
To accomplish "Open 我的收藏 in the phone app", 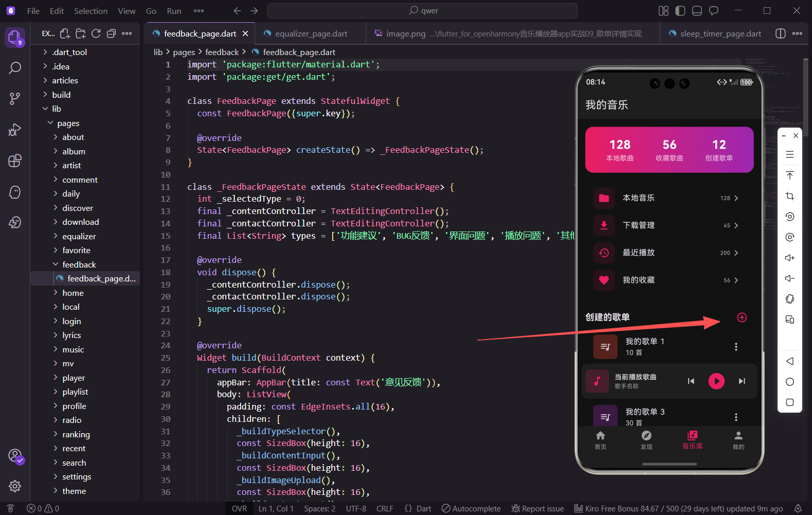I will click(x=670, y=280).
